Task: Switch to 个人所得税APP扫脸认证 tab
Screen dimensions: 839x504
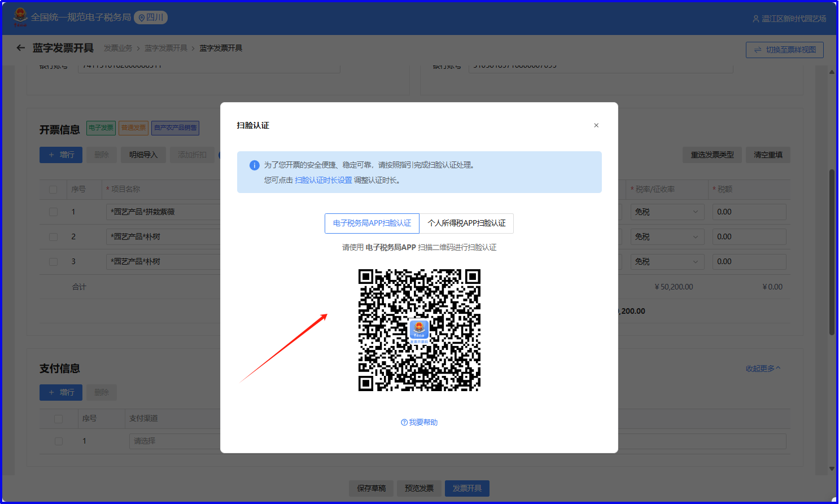Action: pyautogui.click(x=466, y=223)
